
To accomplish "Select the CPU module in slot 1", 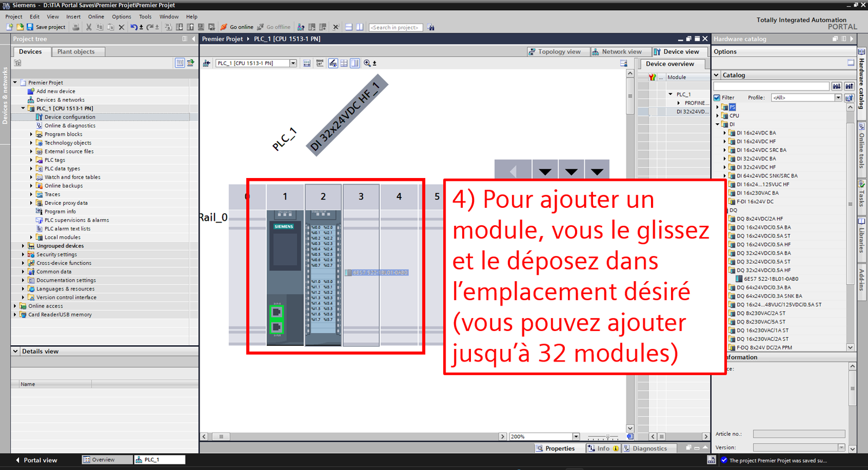I will click(x=285, y=277).
